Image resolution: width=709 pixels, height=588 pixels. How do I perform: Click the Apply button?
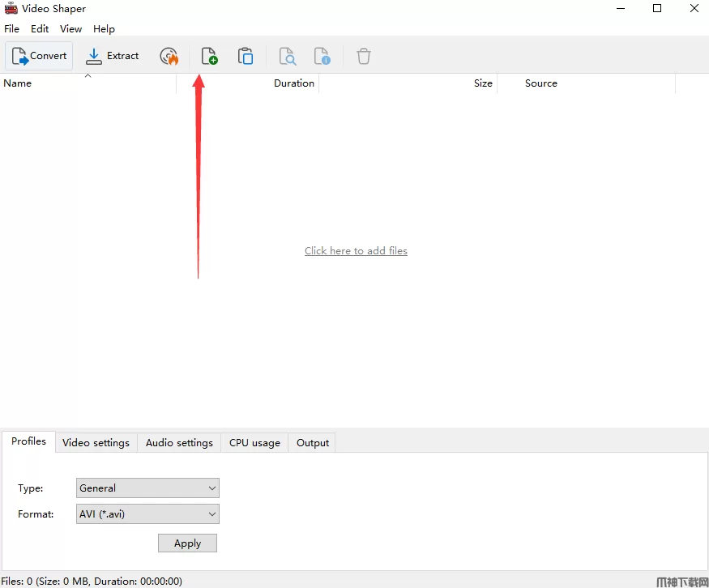(188, 543)
